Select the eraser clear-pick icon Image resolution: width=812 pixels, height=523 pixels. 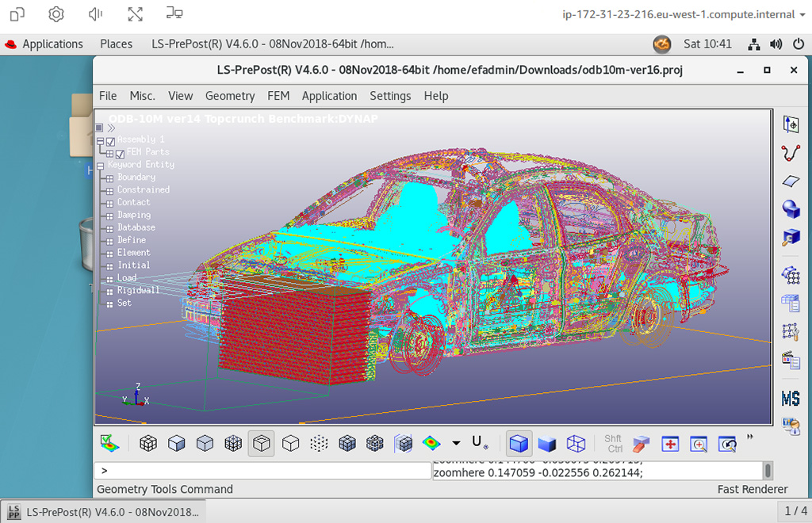pyautogui.click(x=642, y=444)
